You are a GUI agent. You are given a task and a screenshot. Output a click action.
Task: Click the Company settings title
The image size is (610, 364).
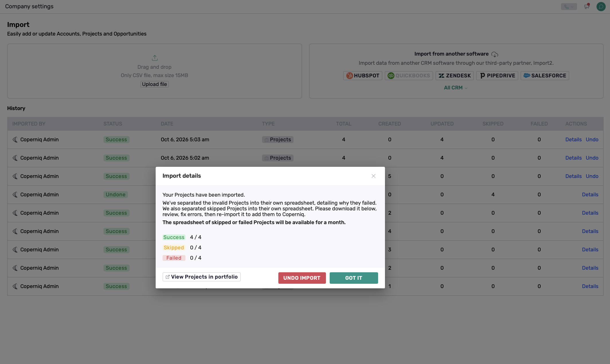pos(29,6)
